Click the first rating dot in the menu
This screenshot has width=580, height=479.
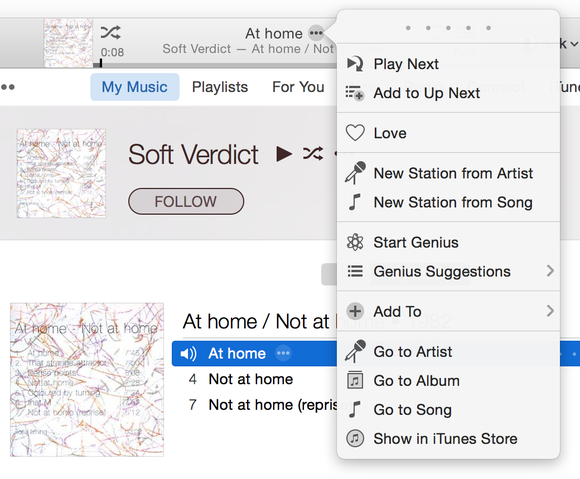(x=408, y=28)
